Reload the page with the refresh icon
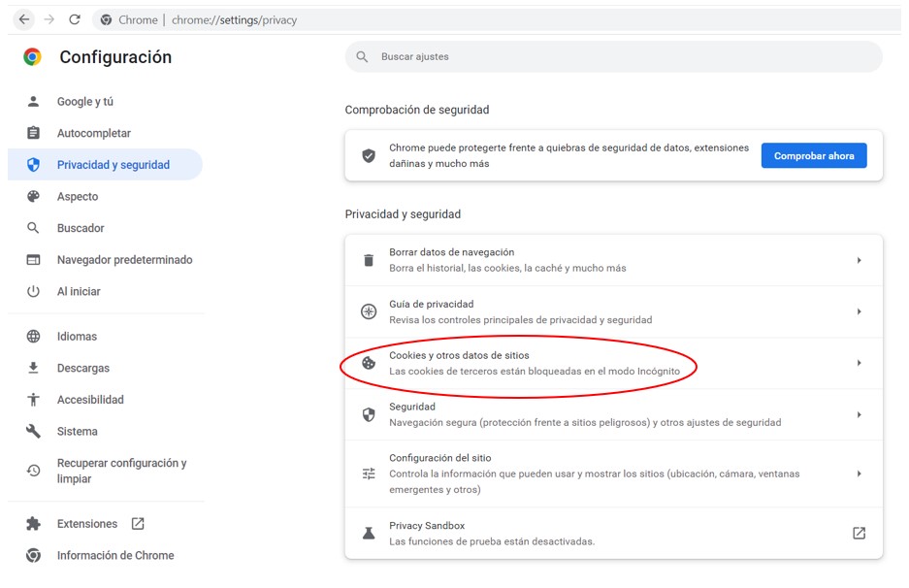This screenshot has width=909, height=588. click(74, 19)
